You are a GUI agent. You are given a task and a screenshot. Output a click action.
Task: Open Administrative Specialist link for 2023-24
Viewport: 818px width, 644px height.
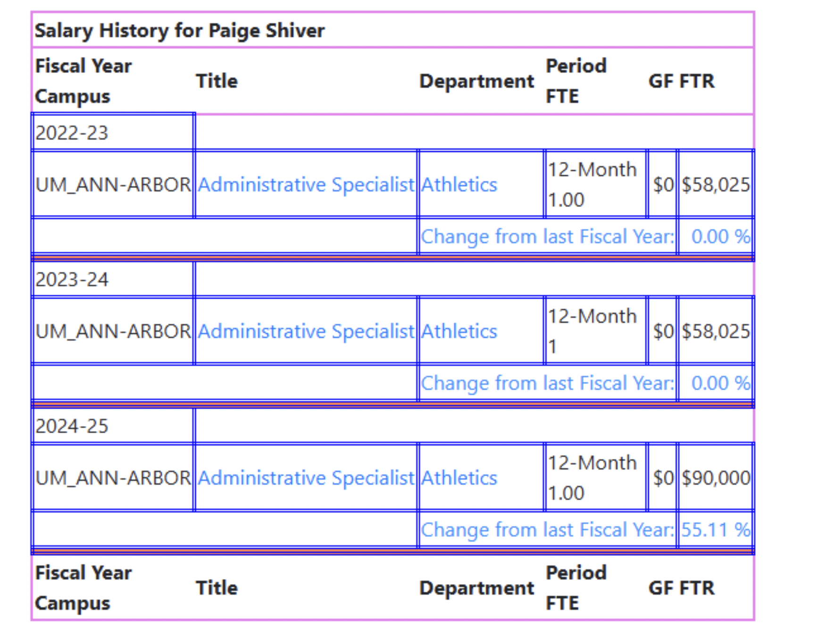[x=306, y=331]
